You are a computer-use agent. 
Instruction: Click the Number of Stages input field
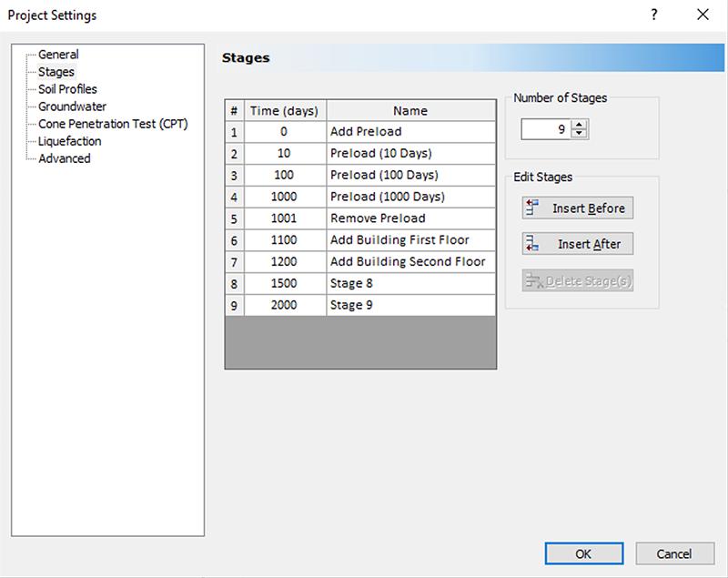(x=546, y=130)
